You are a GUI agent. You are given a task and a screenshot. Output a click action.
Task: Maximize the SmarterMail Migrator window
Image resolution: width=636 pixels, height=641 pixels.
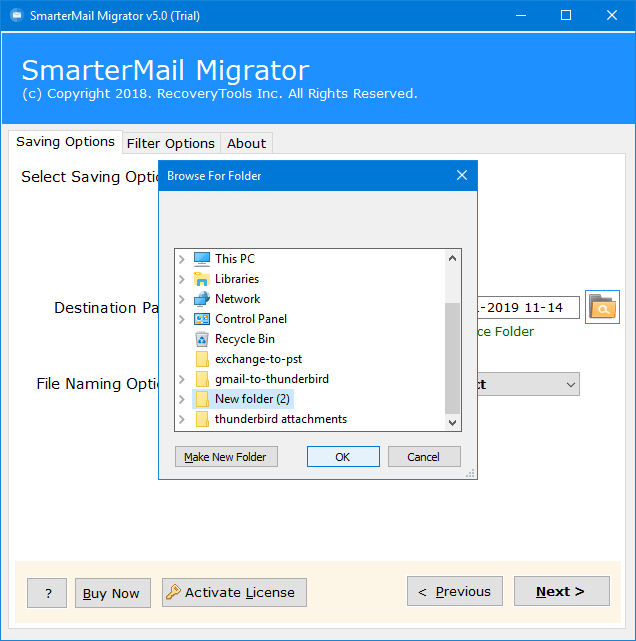tap(566, 16)
